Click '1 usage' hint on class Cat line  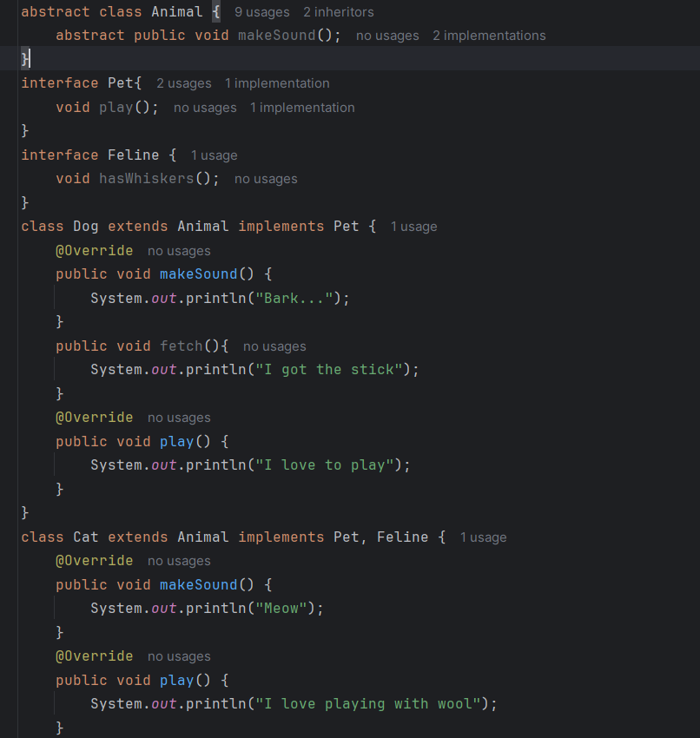click(x=483, y=537)
